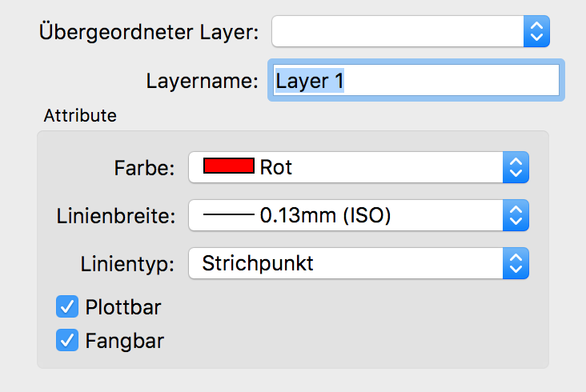Click the Linienbreite: label
Viewport: 586px width, 392px height.
(117, 216)
